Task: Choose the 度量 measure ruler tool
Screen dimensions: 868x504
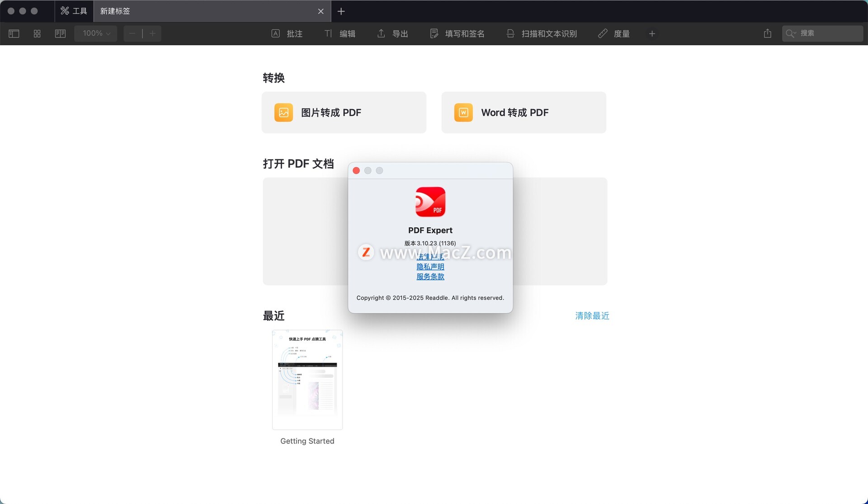Action: coord(613,33)
